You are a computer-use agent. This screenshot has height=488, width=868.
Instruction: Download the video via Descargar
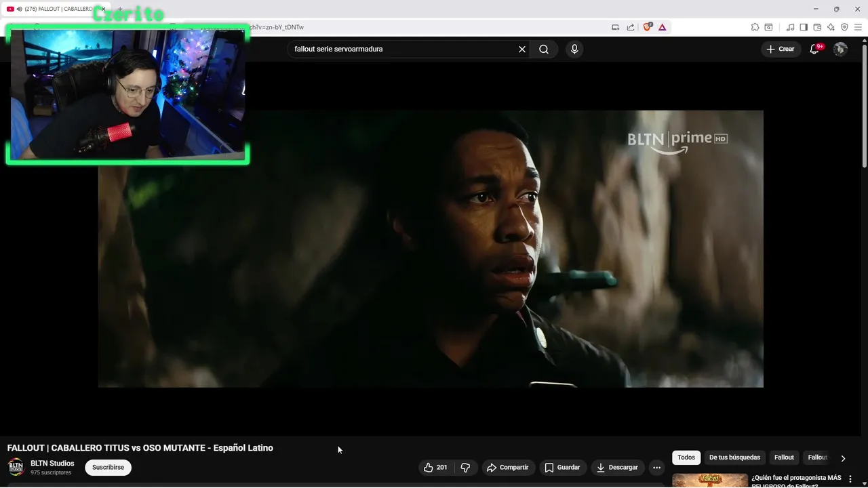[618, 468]
